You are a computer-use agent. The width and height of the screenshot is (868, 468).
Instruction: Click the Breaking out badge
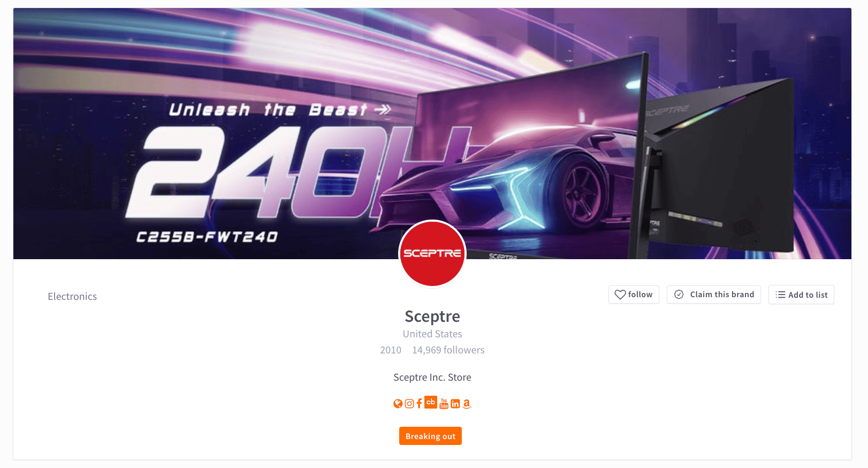(430, 436)
